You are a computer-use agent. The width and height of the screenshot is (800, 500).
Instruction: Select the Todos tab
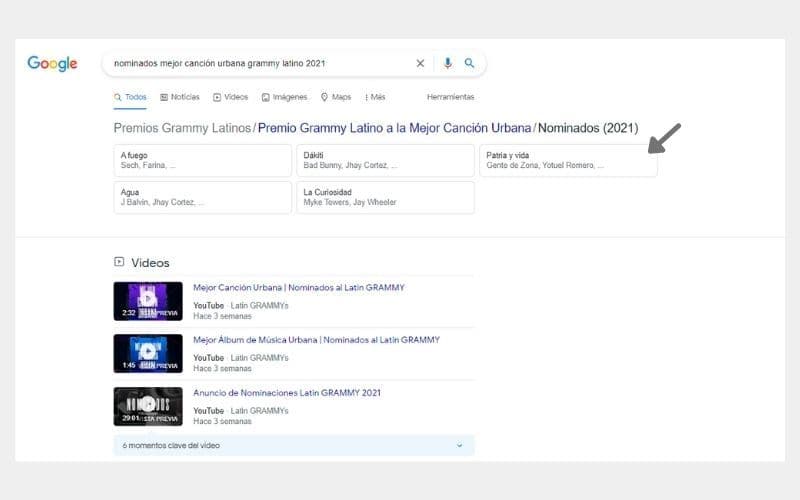pyautogui.click(x=130, y=97)
